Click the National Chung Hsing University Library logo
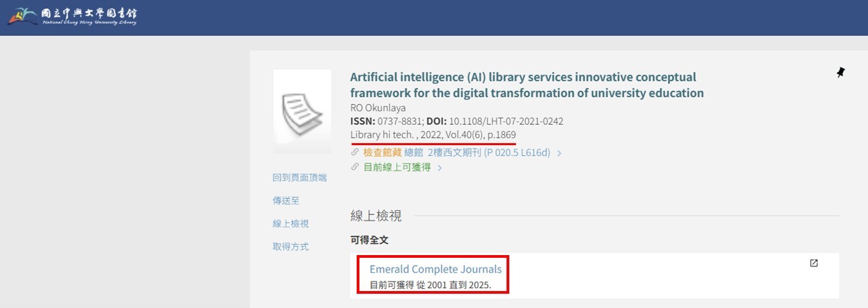This screenshot has width=868, height=308. click(72, 16)
